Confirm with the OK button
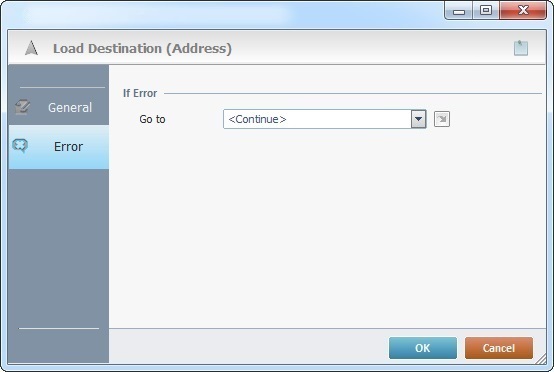Image resolution: width=554 pixels, height=372 pixels. coord(423,348)
